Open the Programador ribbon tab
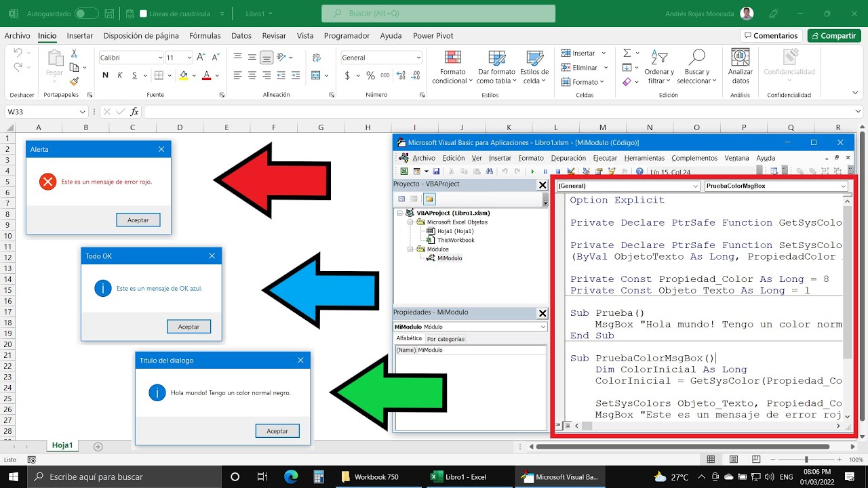The height and width of the screenshot is (488, 868). click(x=347, y=36)
